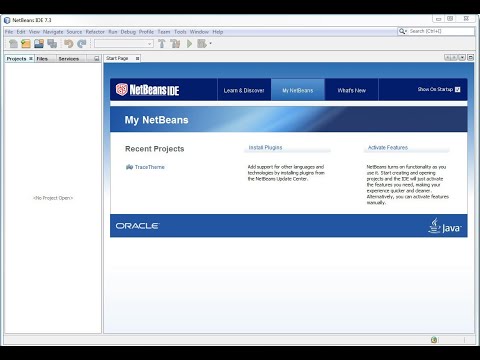Show opened documents list dropdown
Viewport: 480px width, 360px height.
coord(462,58)
